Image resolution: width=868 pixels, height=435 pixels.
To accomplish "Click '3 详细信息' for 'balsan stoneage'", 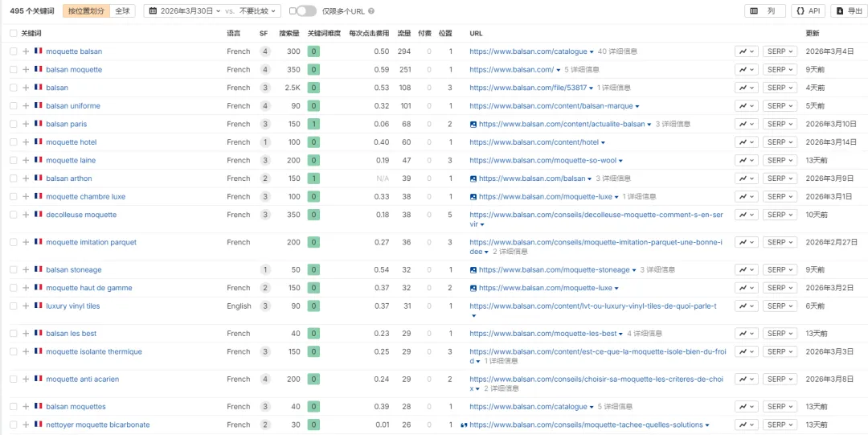I will [657, 270].
